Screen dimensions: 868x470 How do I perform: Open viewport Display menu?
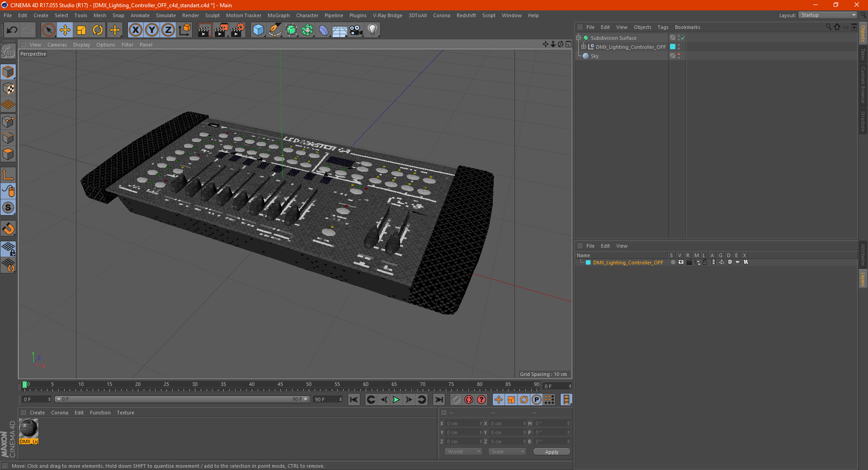[81, 45]
